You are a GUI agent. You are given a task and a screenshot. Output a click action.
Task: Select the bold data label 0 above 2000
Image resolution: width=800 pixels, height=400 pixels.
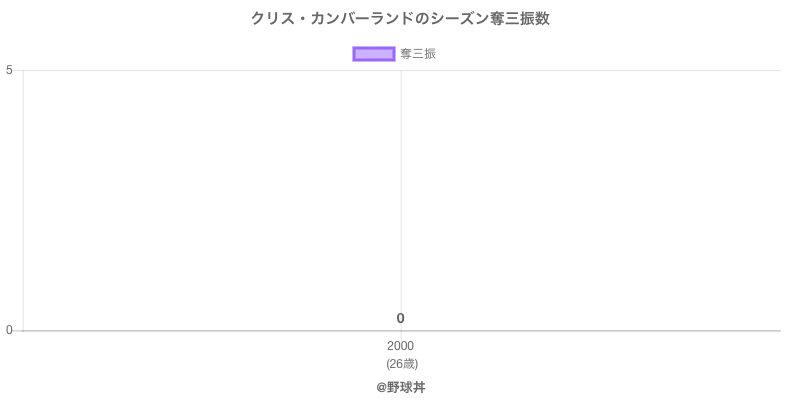pos(400,318)
